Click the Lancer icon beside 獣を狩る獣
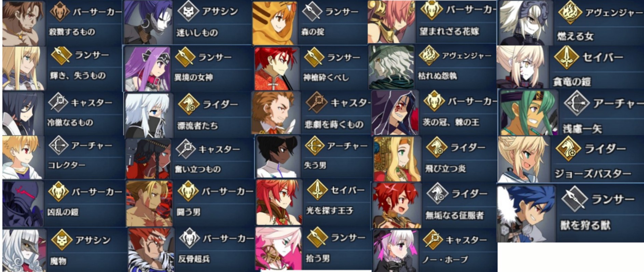 click(x=574, y=198)
